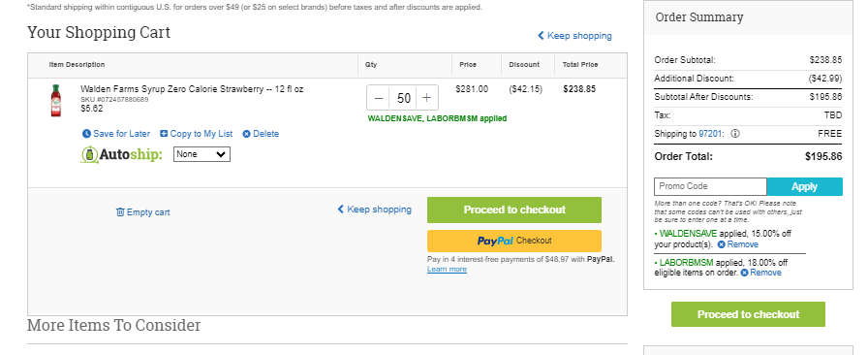Image resolution: width=868 pixels, height=355 pixels.
Task: Click Keep shopping link beside checkout button
Action: [x=375, y=210]
